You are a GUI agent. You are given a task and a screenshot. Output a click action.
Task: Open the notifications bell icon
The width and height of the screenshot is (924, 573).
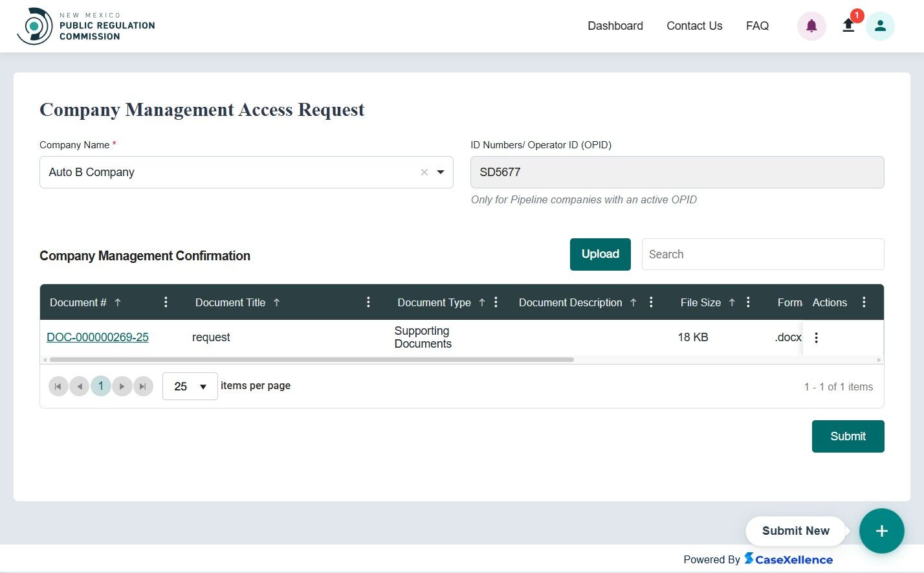point(811,26)
